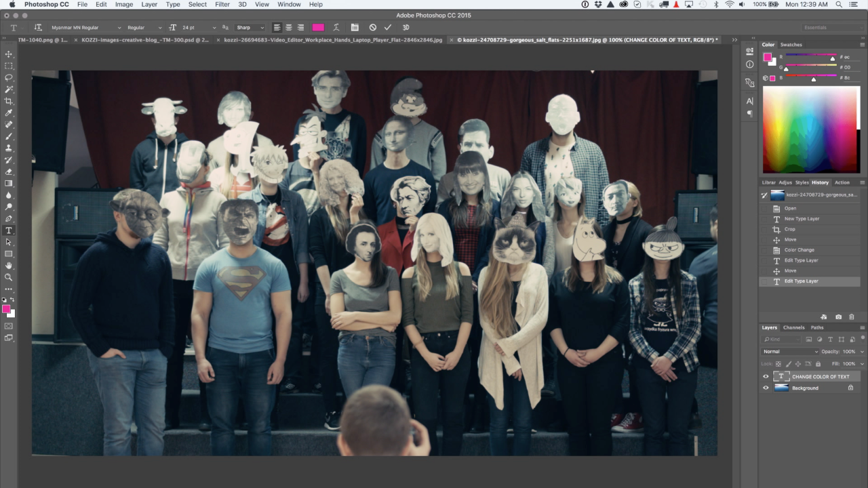Open the Filter menu
The height and width of the screenshot is (488, 868).
222,4
